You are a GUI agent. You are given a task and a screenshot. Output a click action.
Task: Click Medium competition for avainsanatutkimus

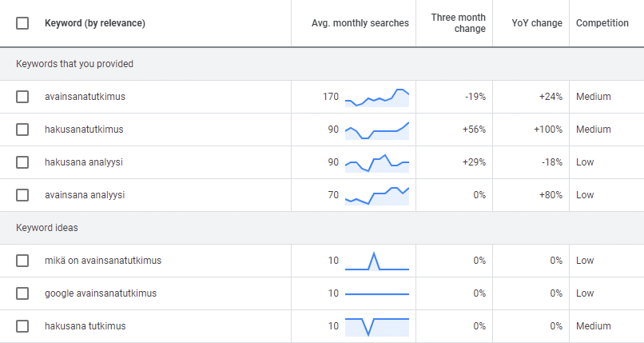[594, 97]
